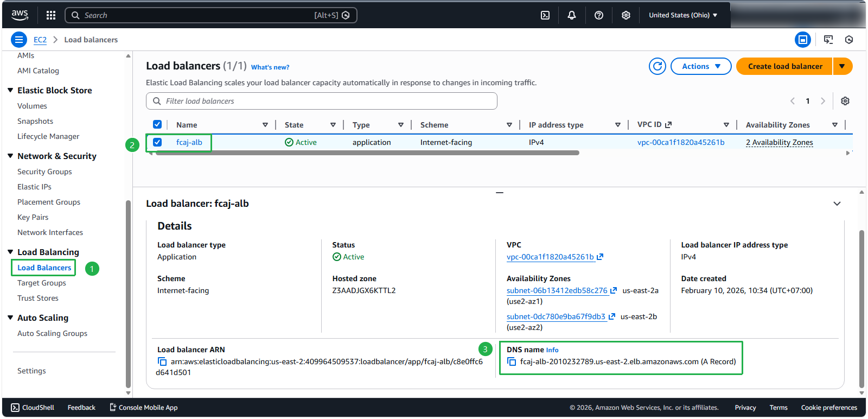Open the terminal screen icon beside breadcrumbs
This screenshot has height=419, width=868.
pyautogui.click(x=828, y=40)
